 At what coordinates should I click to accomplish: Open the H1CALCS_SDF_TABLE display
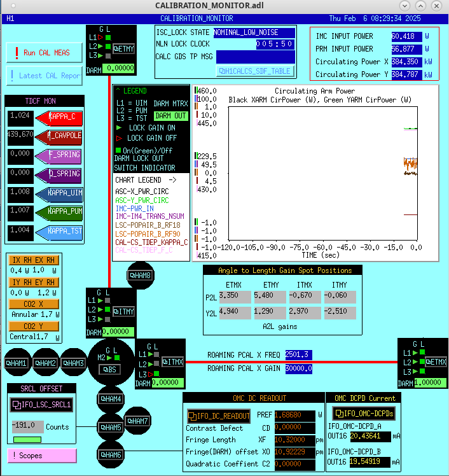pos(255,71)
